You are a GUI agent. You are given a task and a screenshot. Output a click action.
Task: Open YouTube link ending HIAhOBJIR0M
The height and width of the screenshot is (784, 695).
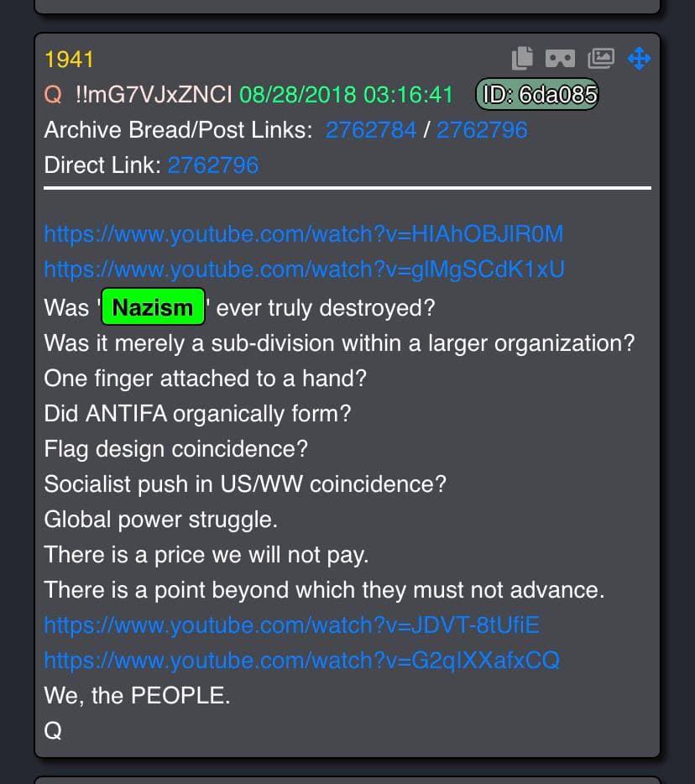pos(304,234)
